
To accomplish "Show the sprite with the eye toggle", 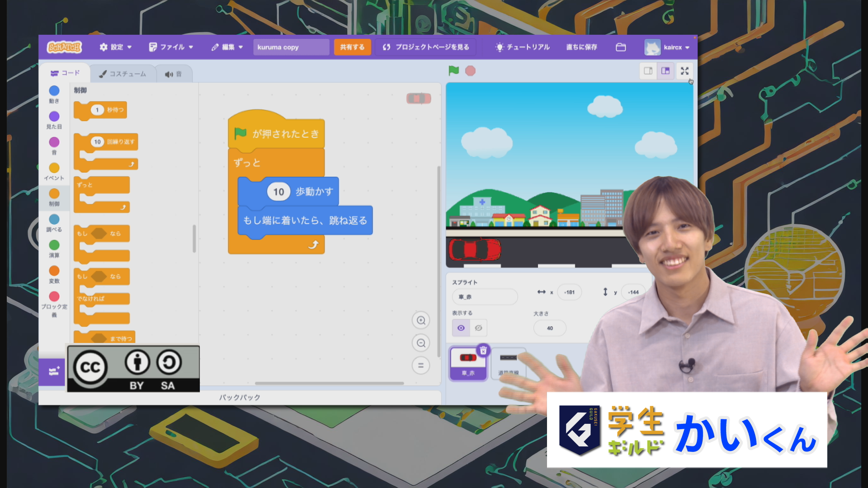I will tap(461, 328).
